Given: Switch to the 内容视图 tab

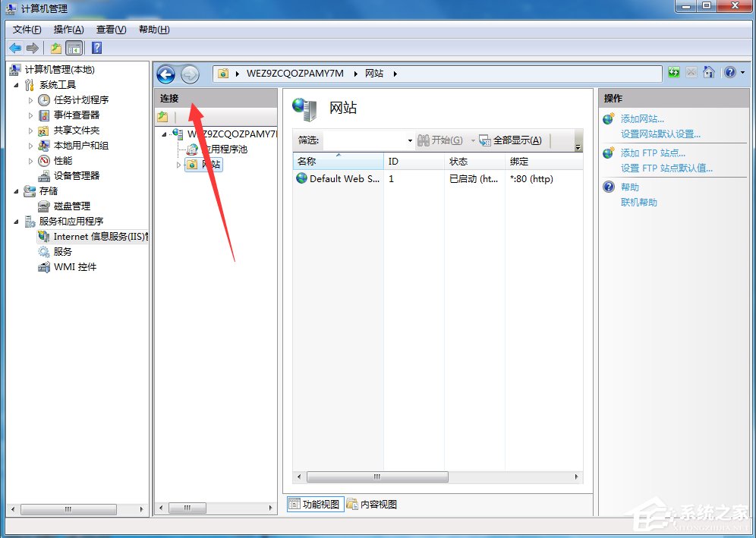Looking at the screenshot, I should [x=376, y=504].
